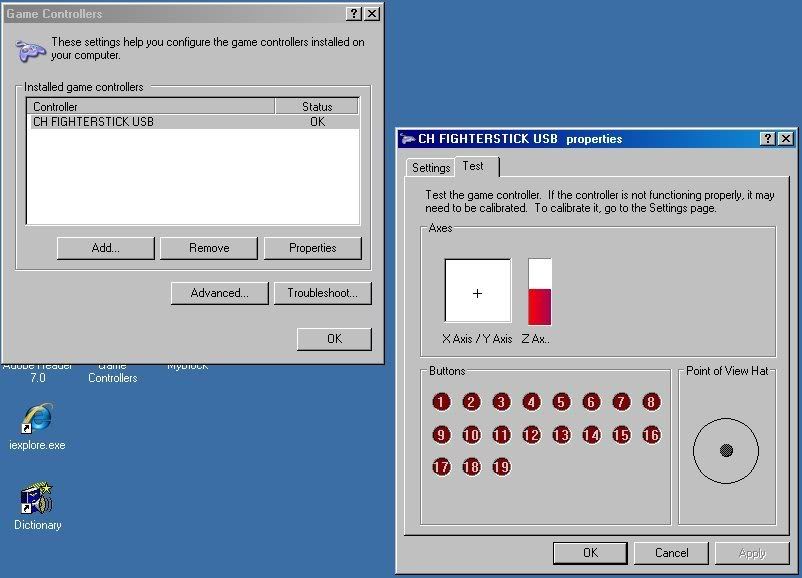Open the iexplore.exe desktop shortcut
The height and width of the screenshot is (578, 802).
click(37, 427)
